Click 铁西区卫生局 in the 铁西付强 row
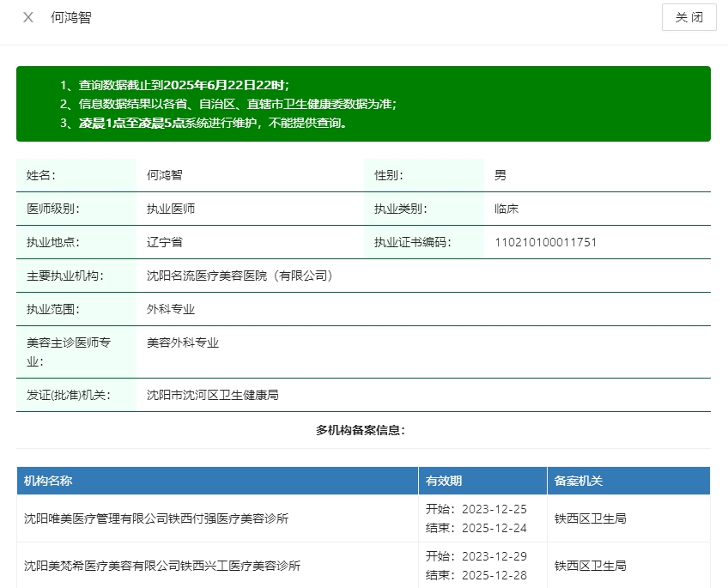 coord(591,518)
